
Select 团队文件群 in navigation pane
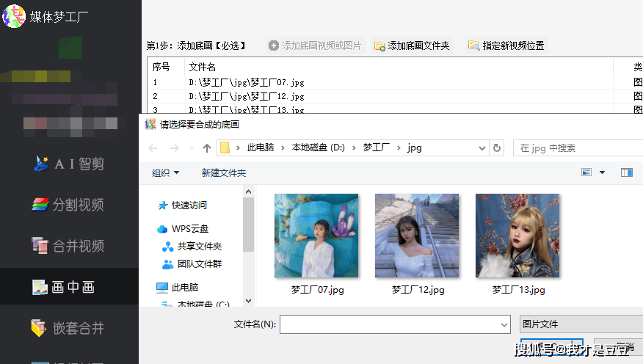pos(192,264)
